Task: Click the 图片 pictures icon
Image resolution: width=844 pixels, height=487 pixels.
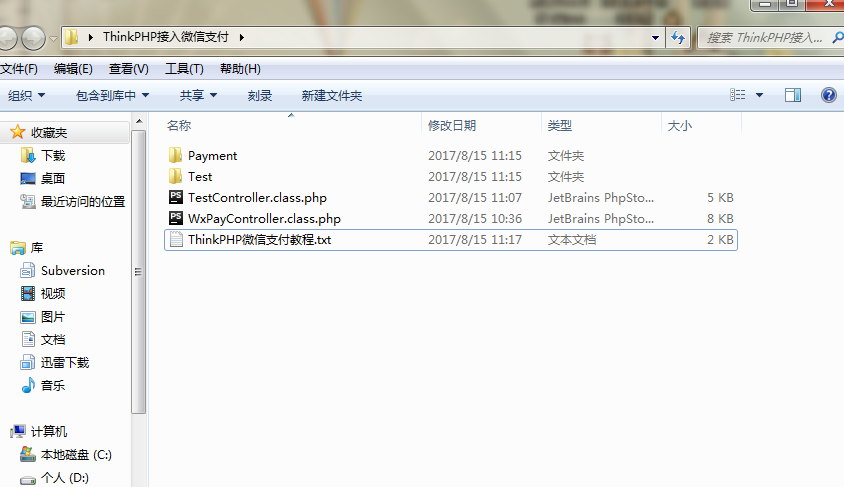Action: 28,316
